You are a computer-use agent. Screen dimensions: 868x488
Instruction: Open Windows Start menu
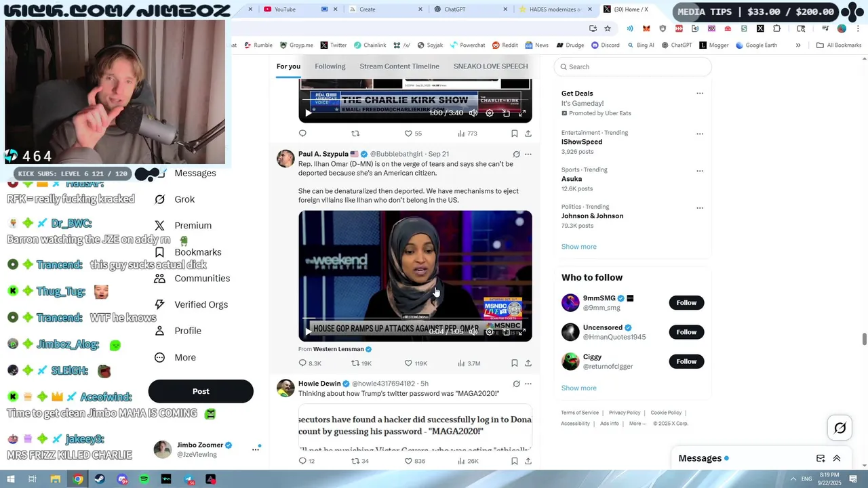10,479
